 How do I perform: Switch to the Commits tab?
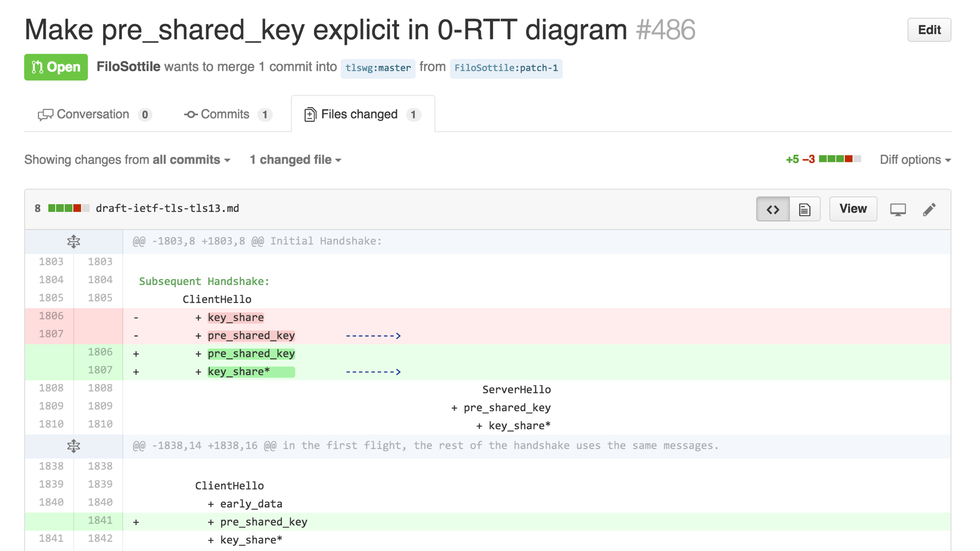(228, 114)
